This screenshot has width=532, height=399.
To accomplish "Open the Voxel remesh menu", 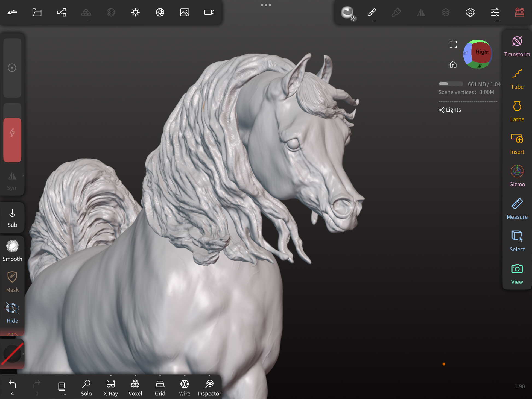I will (x=135, y=387).
